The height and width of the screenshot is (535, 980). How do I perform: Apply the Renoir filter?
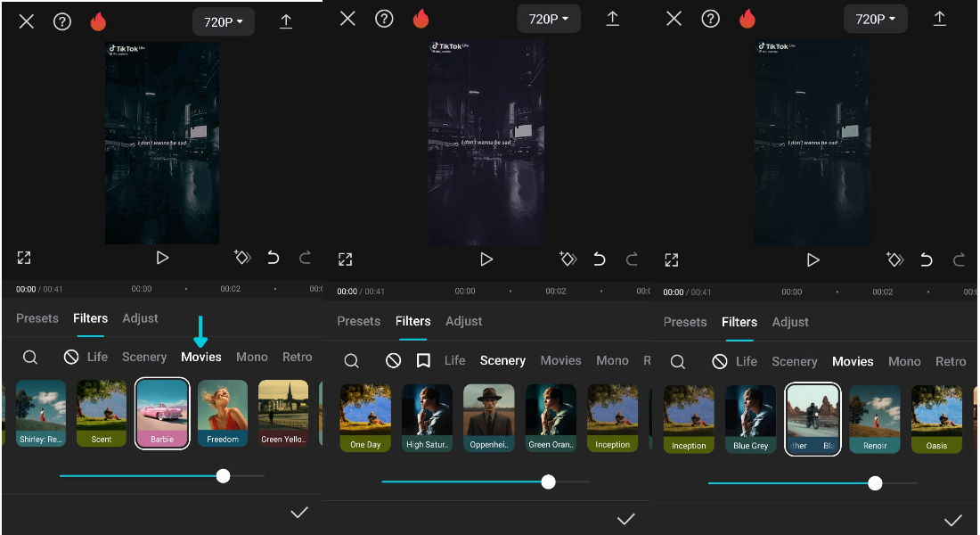point(875,419)
